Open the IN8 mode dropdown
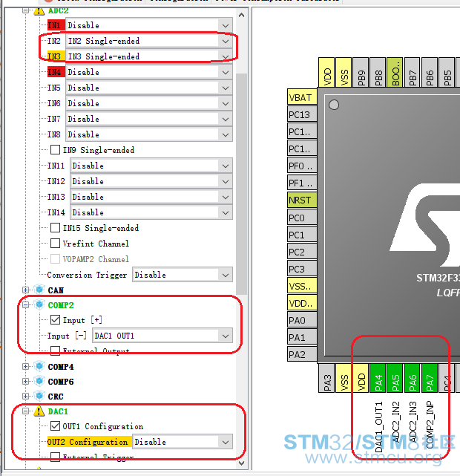460x476 pixels. pos(149,134)
